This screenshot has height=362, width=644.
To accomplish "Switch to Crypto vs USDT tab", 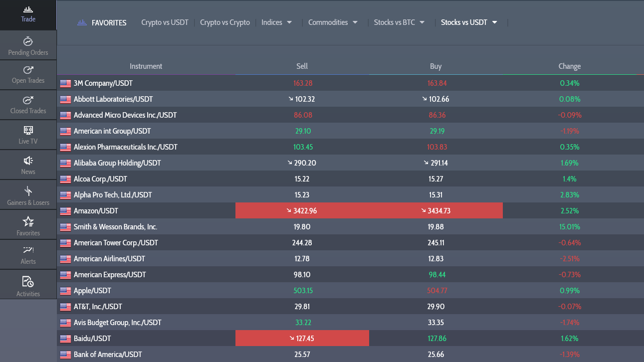I will point(165,22).
